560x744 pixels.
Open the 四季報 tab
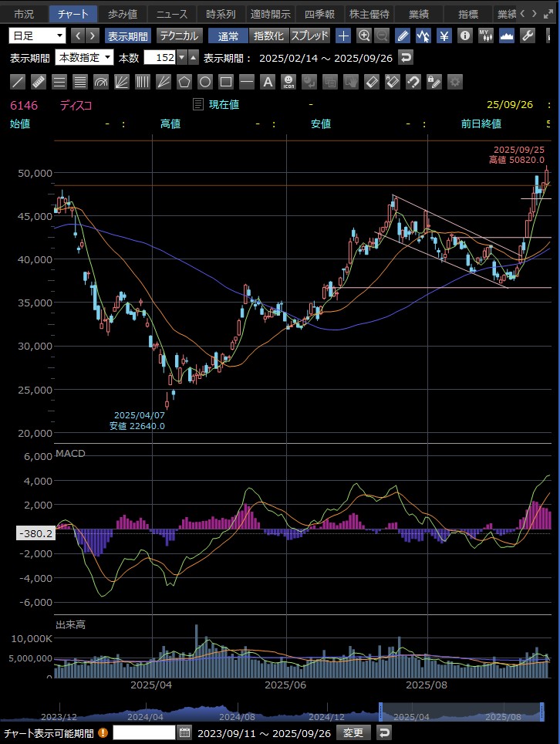[x=320, y=14]
